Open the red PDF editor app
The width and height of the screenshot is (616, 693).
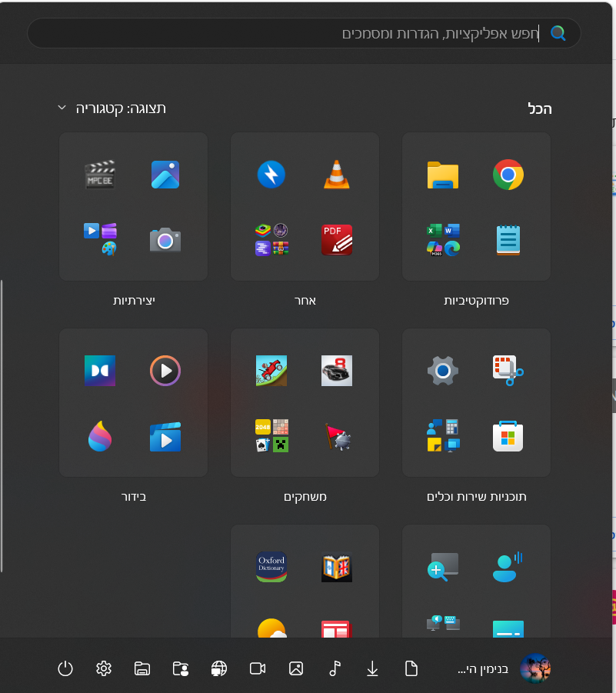pos(336,240)
